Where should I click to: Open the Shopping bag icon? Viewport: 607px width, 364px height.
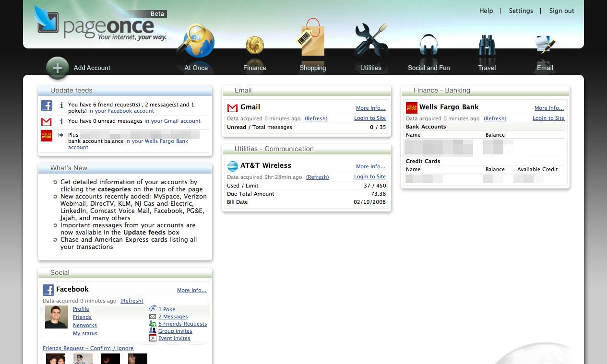tap(311, 37)
